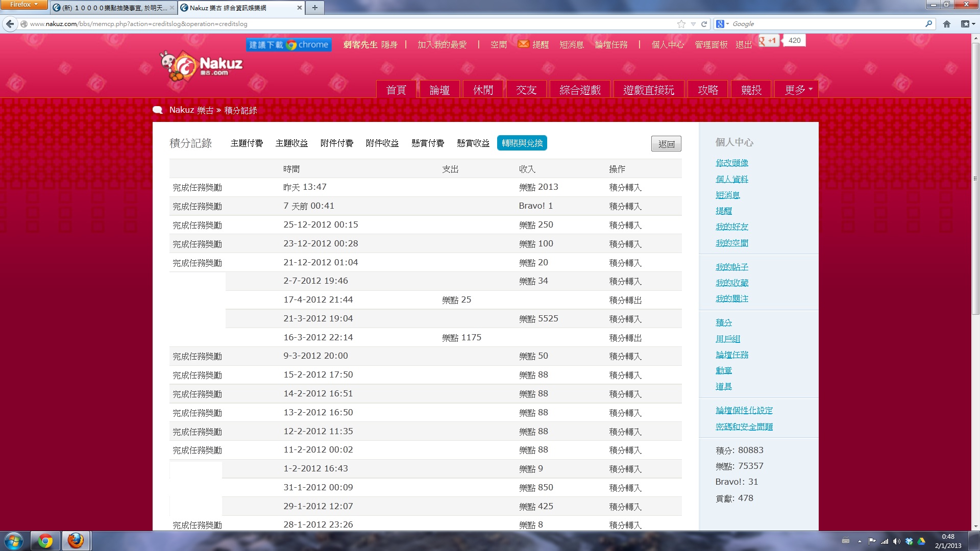Click the search magnifier icon in Google box
980x551 pixels.
[928, 23]
